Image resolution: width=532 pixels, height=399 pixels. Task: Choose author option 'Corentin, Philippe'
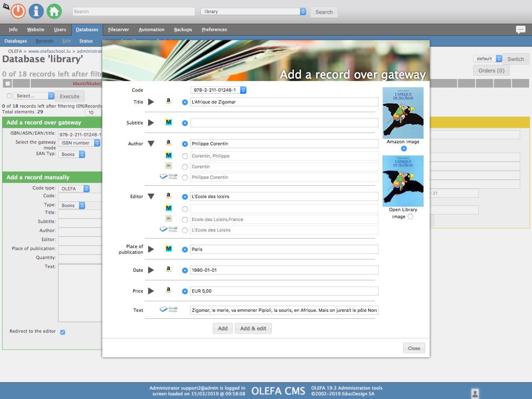185,156
